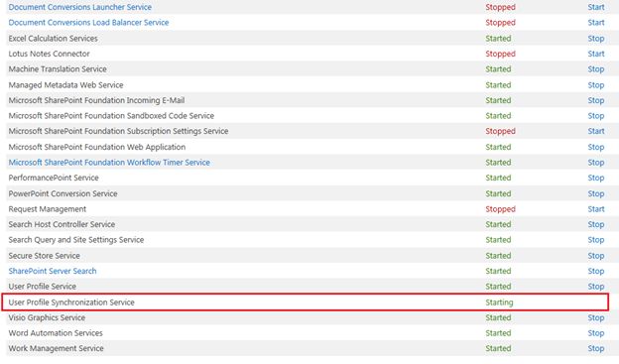The height and width of the screenshot is (364, 619).
Task: Stop PowerPoint Conversion Service
Action: (x=596, y=193)
